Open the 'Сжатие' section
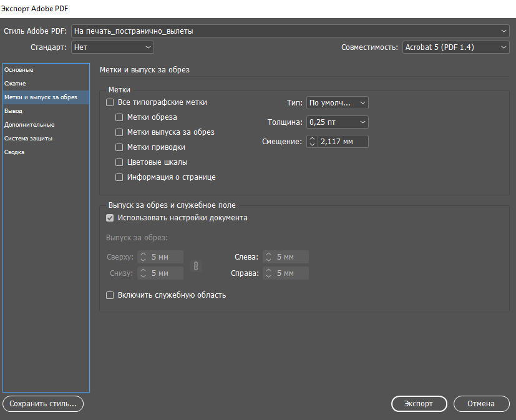 (46, 84)
